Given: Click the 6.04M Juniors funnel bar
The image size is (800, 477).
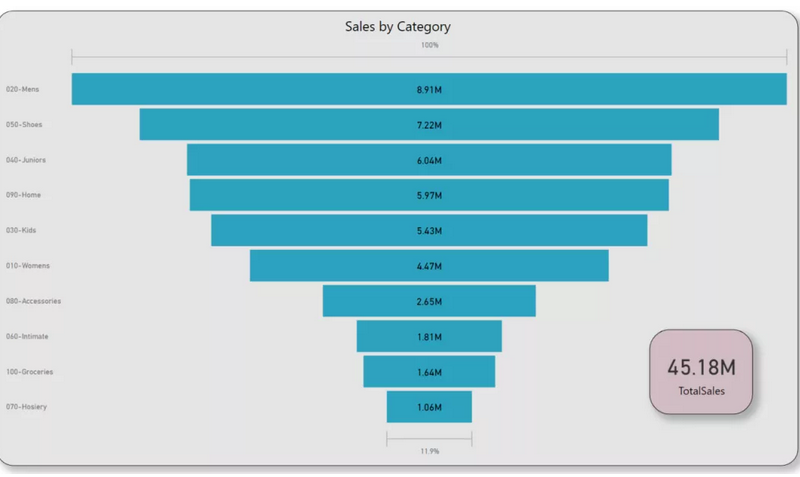Looking at the screenshot, I should click(x=429, y=160).
